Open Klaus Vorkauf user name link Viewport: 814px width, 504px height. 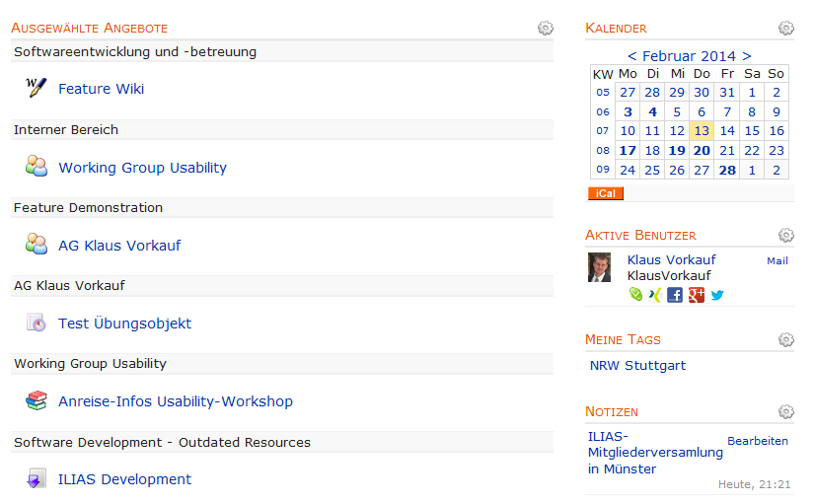pos(671,259)
